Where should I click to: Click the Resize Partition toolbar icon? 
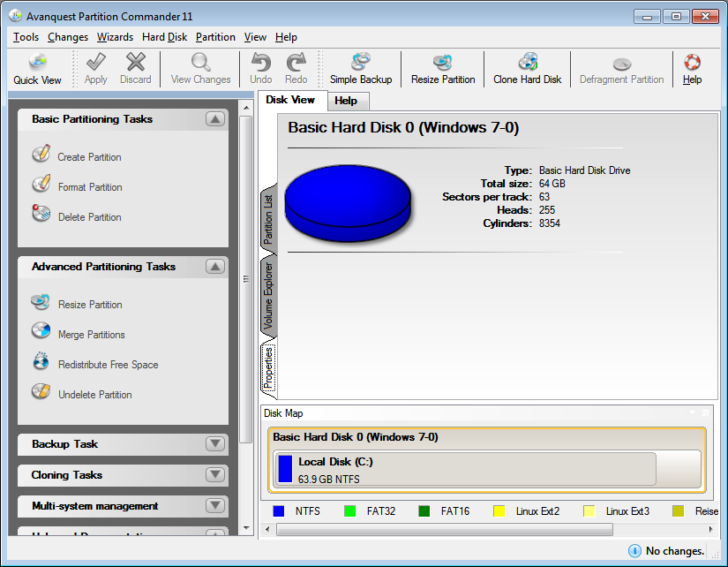tap(443, 62)
